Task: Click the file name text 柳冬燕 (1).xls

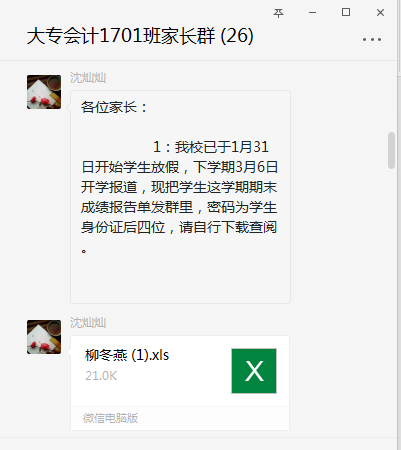Action: point(127,355)
